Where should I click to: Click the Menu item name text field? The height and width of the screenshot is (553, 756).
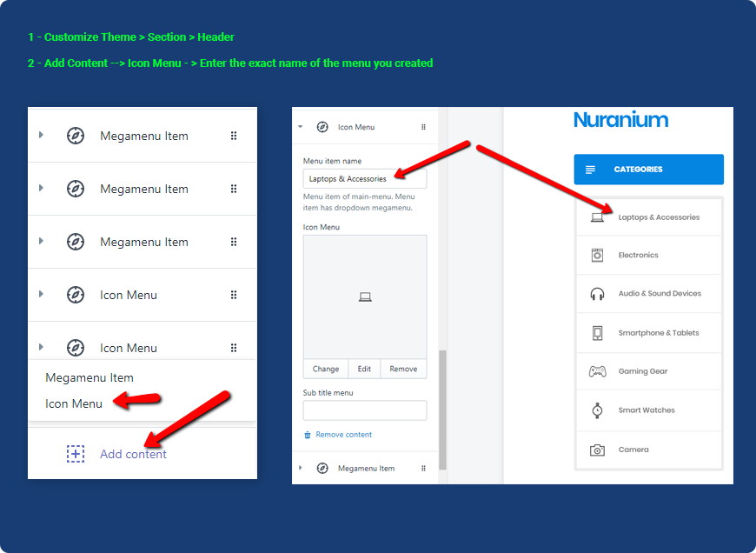364,179
